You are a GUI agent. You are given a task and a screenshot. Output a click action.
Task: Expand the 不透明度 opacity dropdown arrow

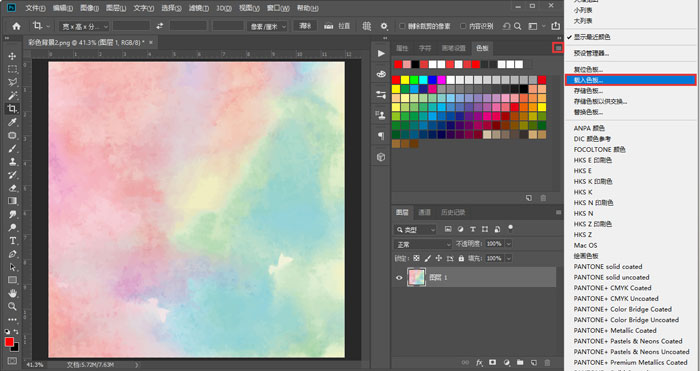coord(508,244)
